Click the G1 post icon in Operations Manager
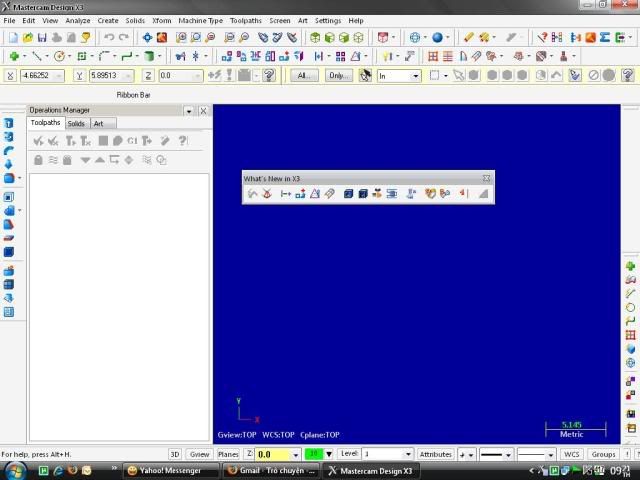Image resolution: width=640 pixels, height=480 pixels. [x=132, y=141]
